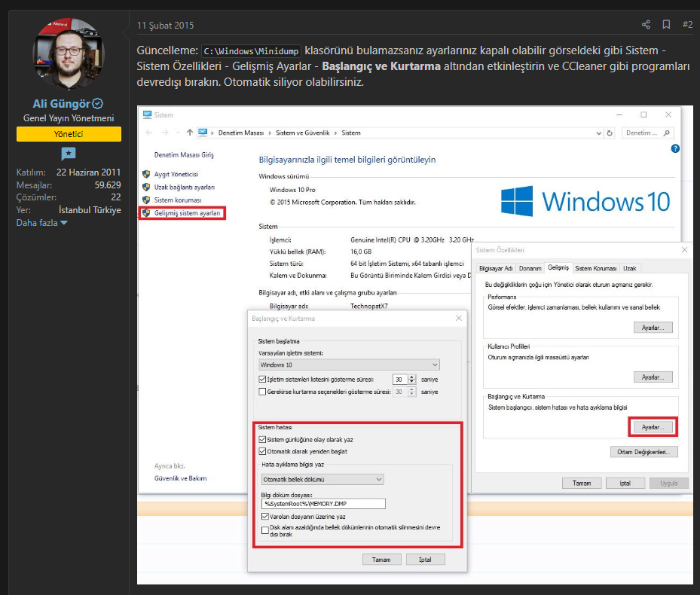Click Sistem ve Güvenlik breadcrumb

tap(302, 133)
